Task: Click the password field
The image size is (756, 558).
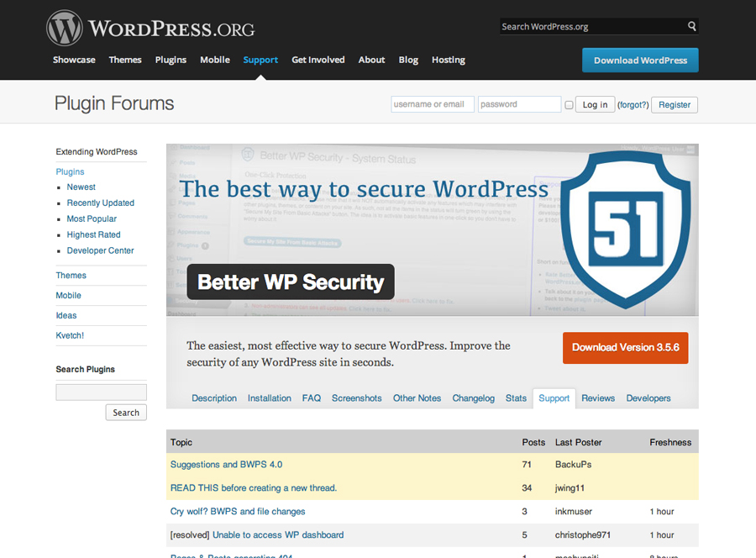Action: pos(519,104)
